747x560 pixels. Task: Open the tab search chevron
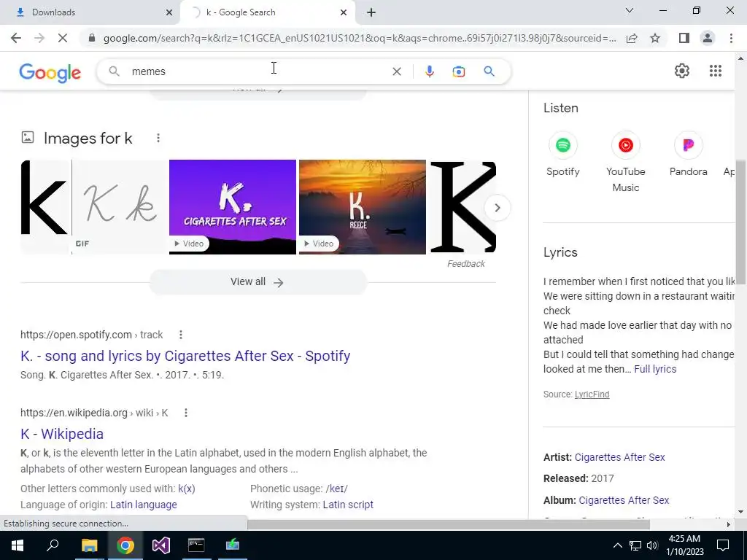(x=630, y=10)
